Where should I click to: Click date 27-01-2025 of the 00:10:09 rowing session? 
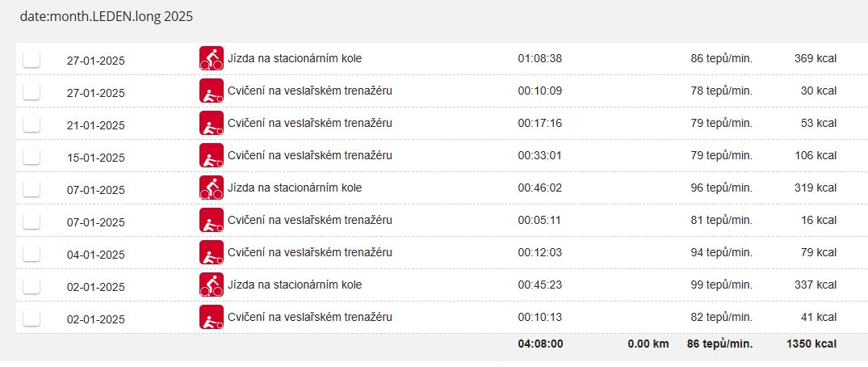pos(95,92)
